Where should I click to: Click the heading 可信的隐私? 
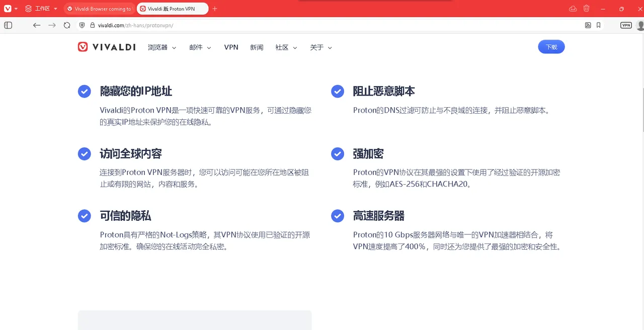pyautogui.click(x=125, y=216)
